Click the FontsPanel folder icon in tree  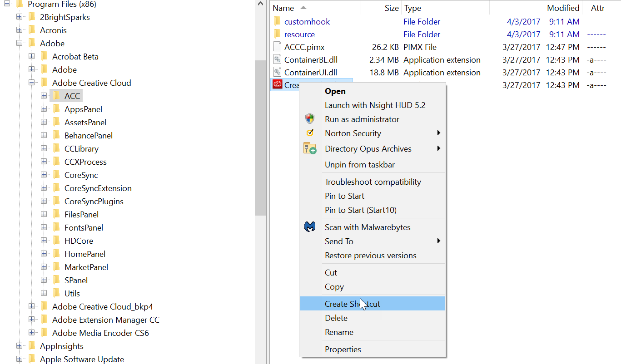click(x=56, y=227)
